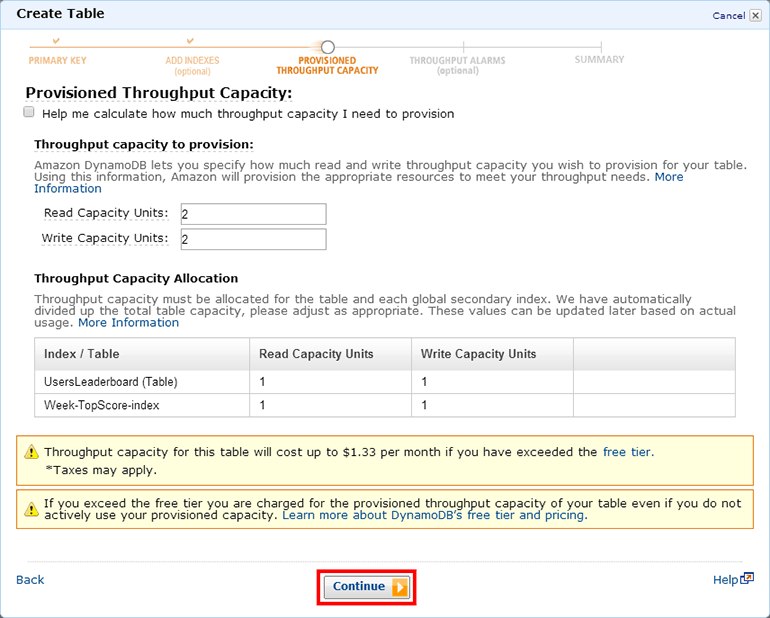770x618 pixels.
Task: Click the checkmark above Primary Key step
Action: (x=56, y=41)
